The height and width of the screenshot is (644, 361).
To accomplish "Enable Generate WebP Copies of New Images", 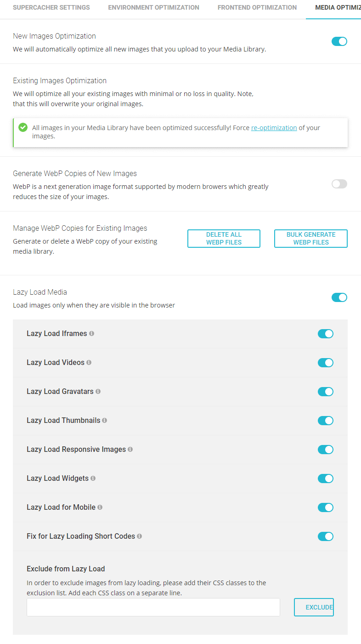I will tap(339, 184).
